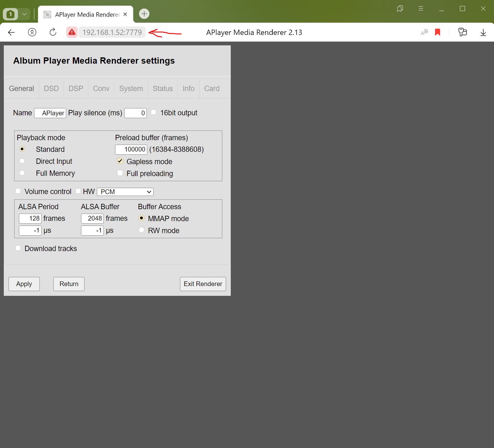Switch to the DSD tab
Viewport: 494px width, 448px height.
pos(51,89)
